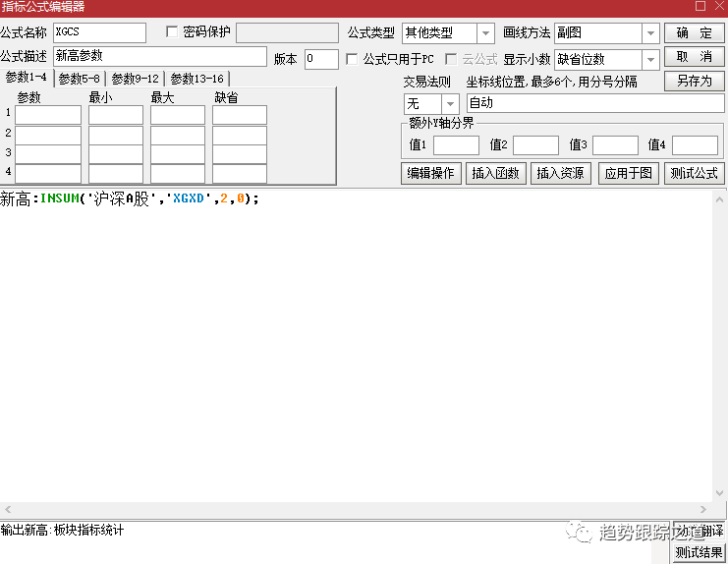Check the 密码保护 checkbox
Image resolution: width=728 pixels, height=564 pixels.
[172, 32]
